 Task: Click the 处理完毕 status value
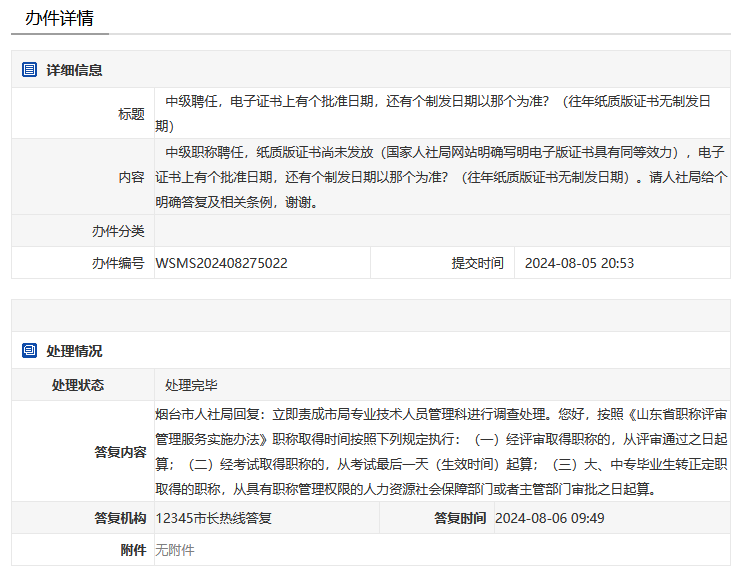pos(191,385)
